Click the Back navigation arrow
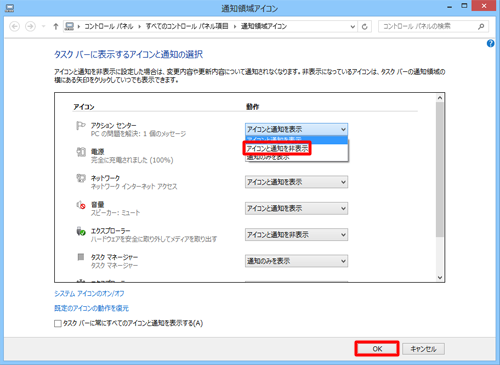 coord(14,26)
